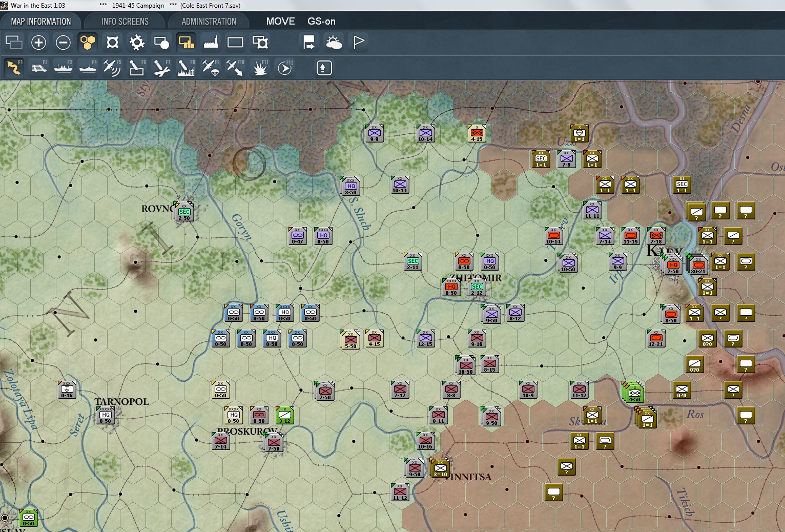
Task: Click the boxed up-arrow toolbar icon
Action: pyautogui.click(x=324, y=68)
